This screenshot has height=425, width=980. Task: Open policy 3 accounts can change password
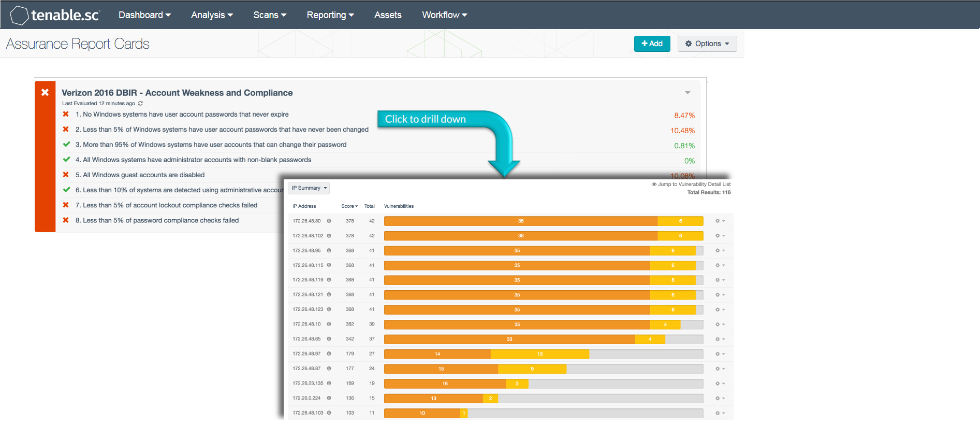(x=211, y=145)
